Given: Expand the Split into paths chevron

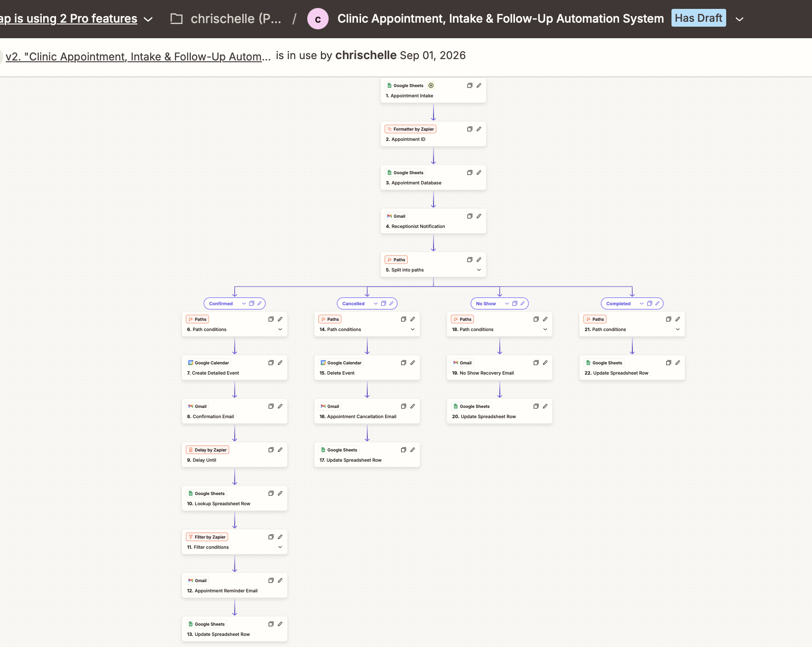Looking at the screenshot, I should point(479,270).
